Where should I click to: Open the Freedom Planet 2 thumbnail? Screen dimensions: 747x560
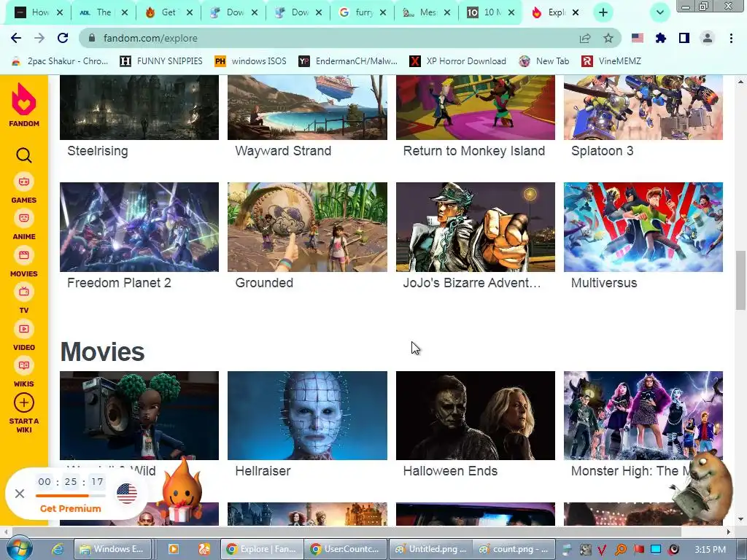[x=139, y=227]
